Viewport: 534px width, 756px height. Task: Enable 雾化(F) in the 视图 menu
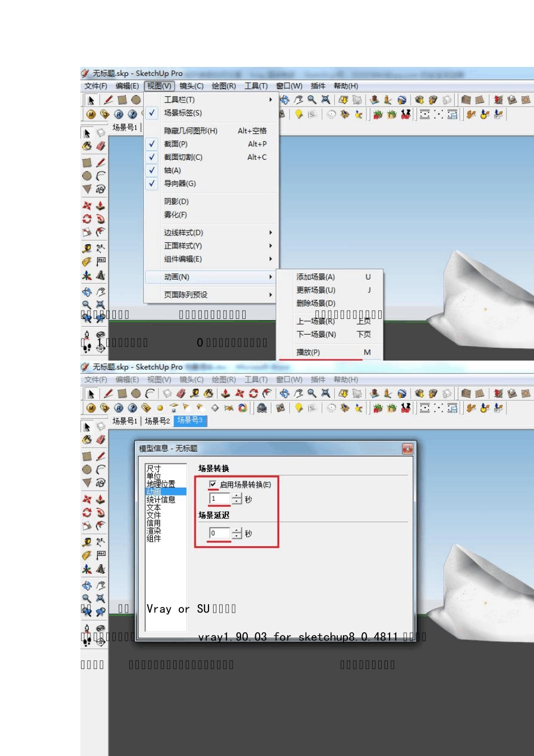click(211, 215)
